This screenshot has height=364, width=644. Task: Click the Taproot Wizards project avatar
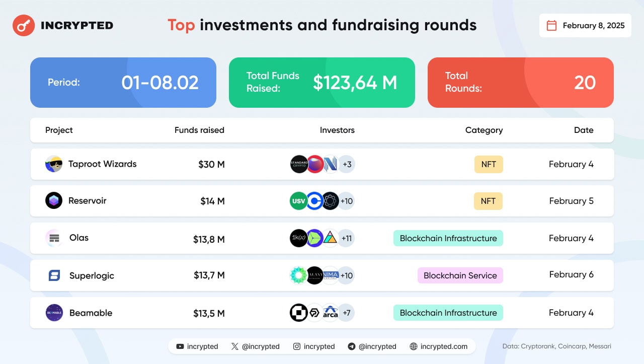coord(54,164)
